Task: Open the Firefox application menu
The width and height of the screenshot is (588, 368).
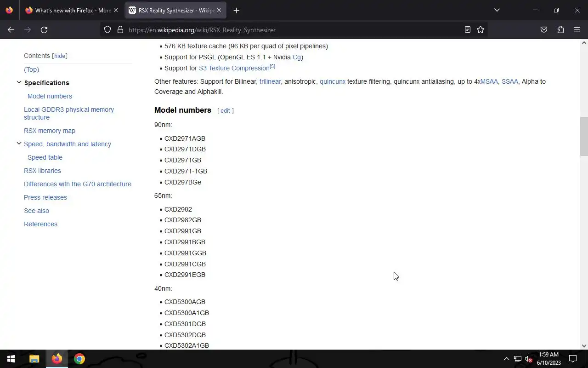Action: coord(577,30)
